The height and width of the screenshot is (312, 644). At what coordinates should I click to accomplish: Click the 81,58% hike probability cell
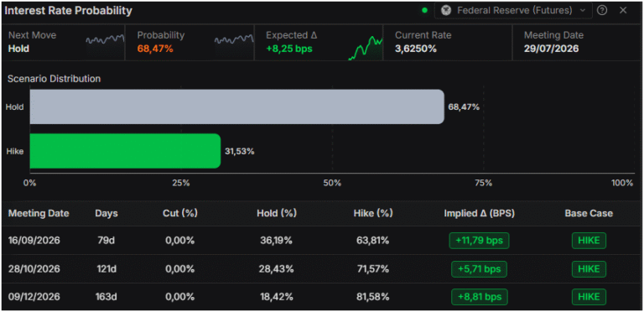[372, 297]
